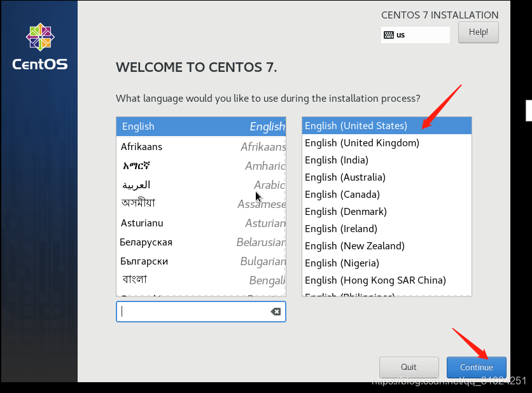Select the Belarusian language row

[201, 242]
